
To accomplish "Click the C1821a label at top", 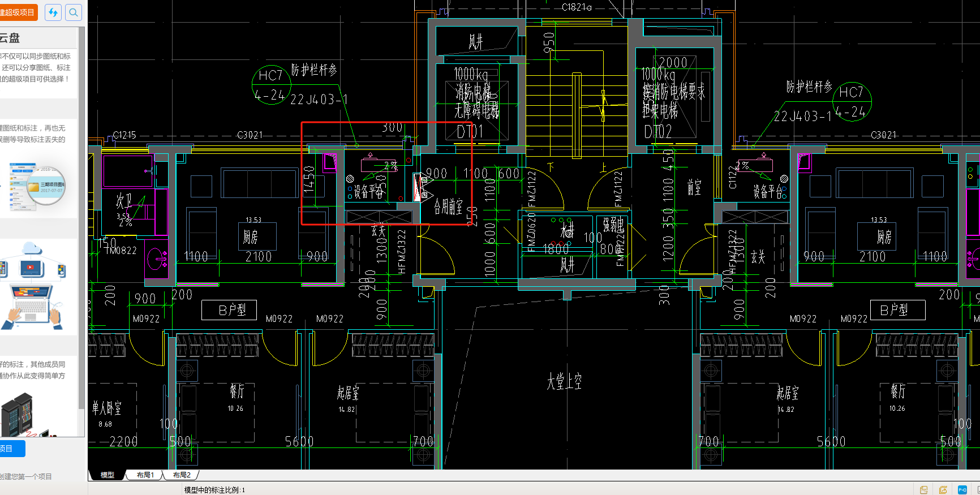I will [x=577, y=7].
